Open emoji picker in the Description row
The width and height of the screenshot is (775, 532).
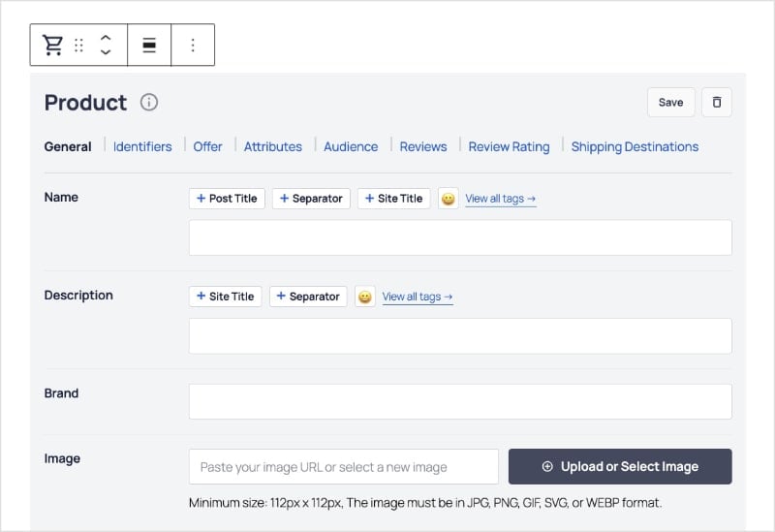pos(365,297)
